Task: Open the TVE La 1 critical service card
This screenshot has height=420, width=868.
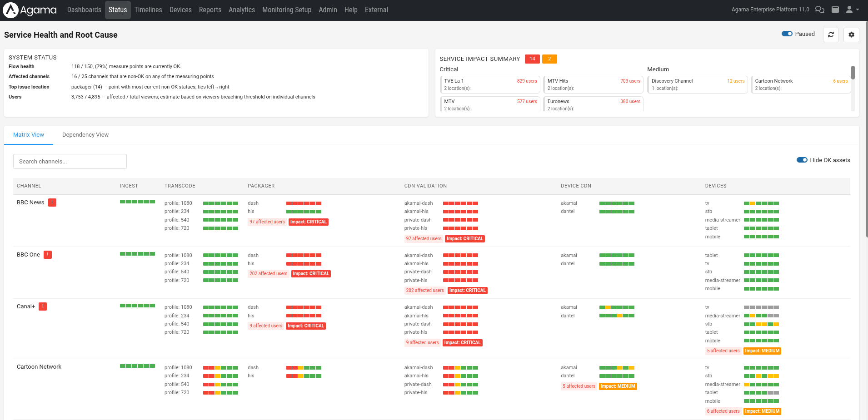Action: 490,84
